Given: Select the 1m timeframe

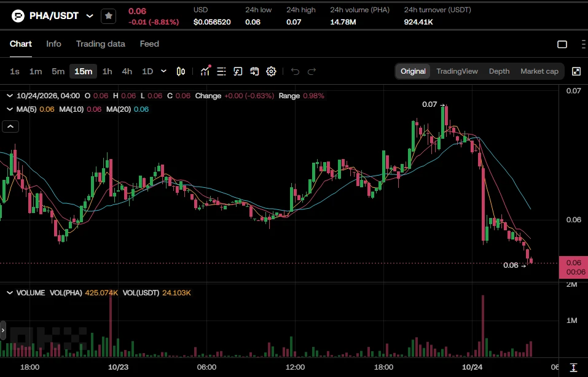Looking at the screenshot, I should point(36,71).
